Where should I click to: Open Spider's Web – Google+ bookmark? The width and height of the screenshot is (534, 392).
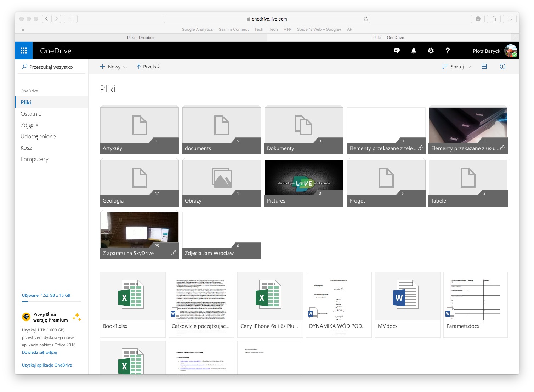click(x=319, y=29)
